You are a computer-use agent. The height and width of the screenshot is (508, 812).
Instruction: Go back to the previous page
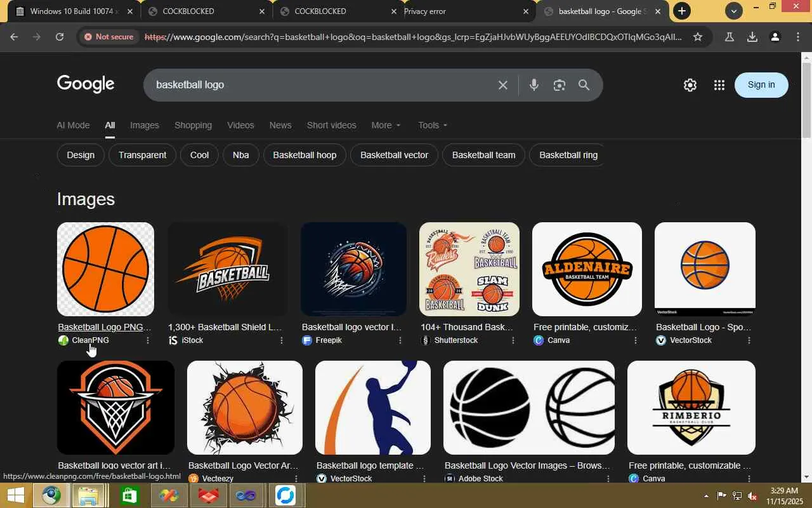pyautogui.click(x=14, y=37)
